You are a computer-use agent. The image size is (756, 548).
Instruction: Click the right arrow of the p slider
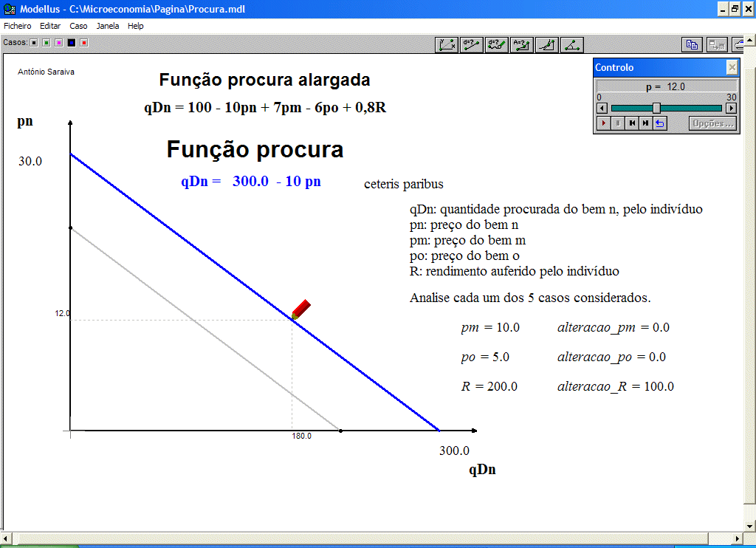point(731,108)
